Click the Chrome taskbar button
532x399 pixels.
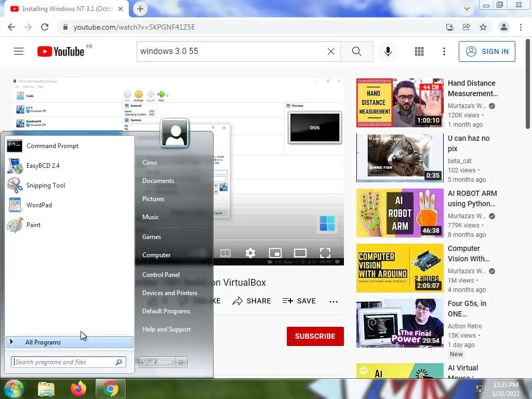[x=110, y=389]
